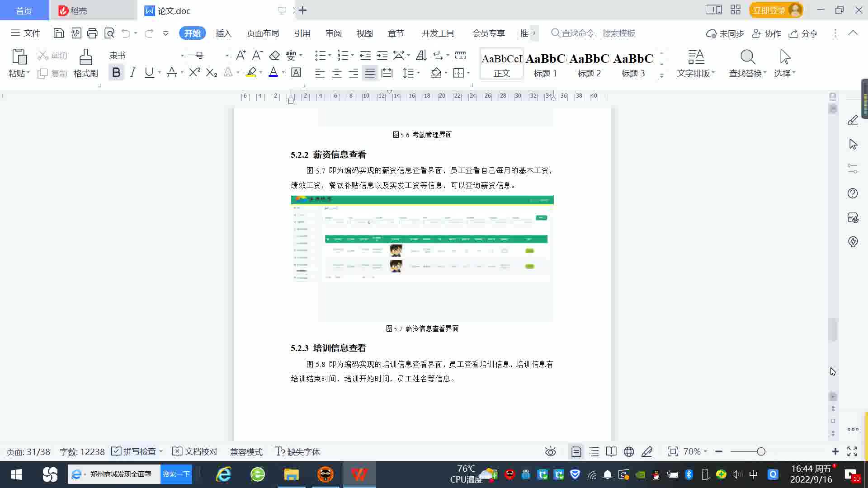868x488 pixels.
Task: Expand the styles gallery
Action: [x=661, y=76]
